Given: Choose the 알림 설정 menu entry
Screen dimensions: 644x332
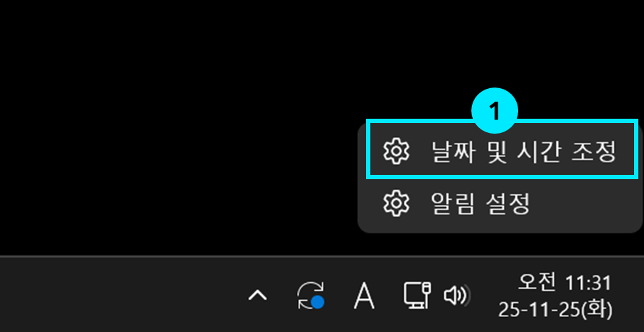Looking at the screenshot, I should coord(501,203).
